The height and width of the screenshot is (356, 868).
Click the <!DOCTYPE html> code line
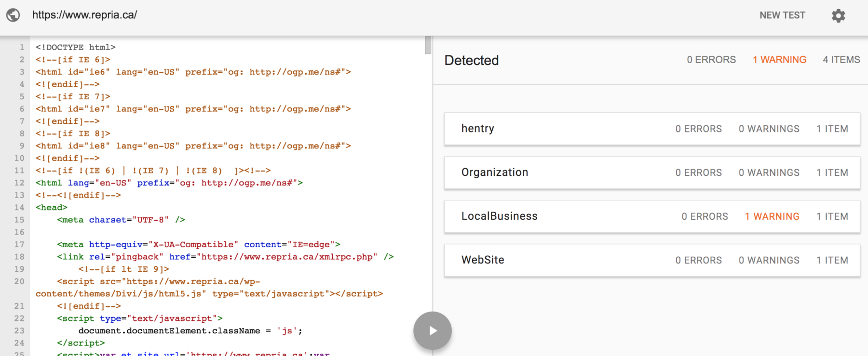[76, 47]
